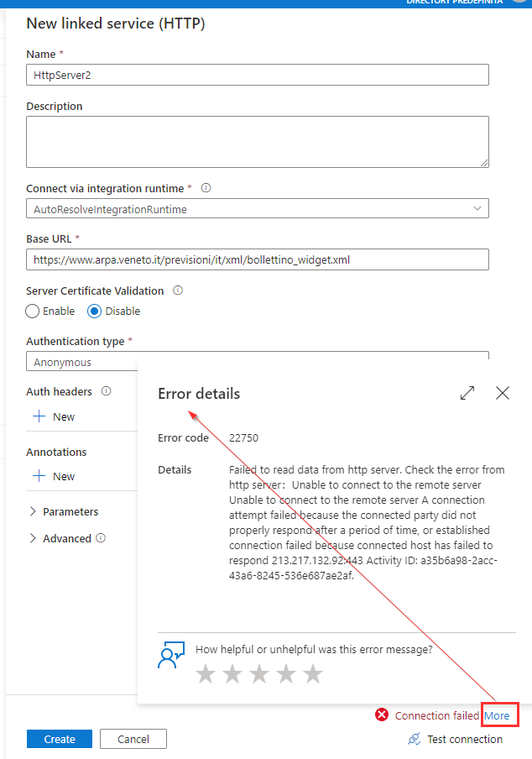Click the More link beside Connection failed
The width and height of the screenshot is (532, 759).
click(498, 715)
